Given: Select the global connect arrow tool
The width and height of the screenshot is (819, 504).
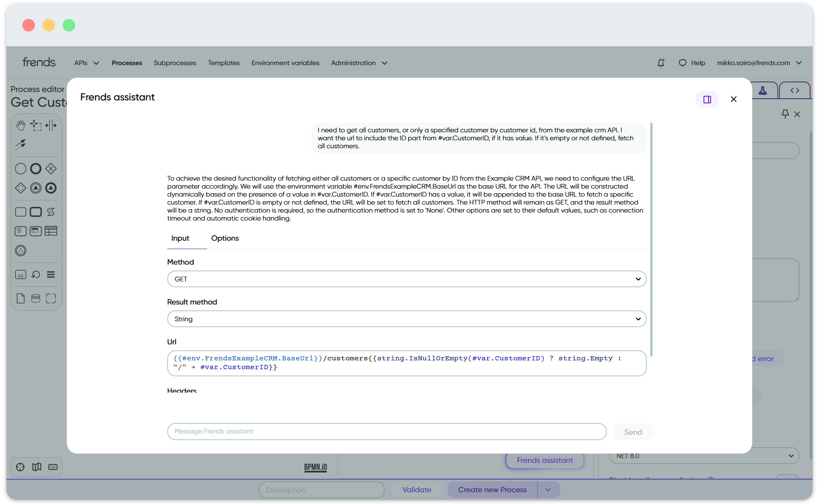Looking at the screenshot, I should click(x=20, y=144).
